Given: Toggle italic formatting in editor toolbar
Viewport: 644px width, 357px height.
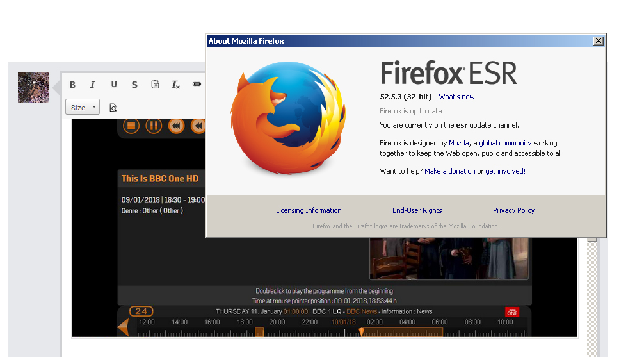Looking at the screenshot, I should point(93,85).
